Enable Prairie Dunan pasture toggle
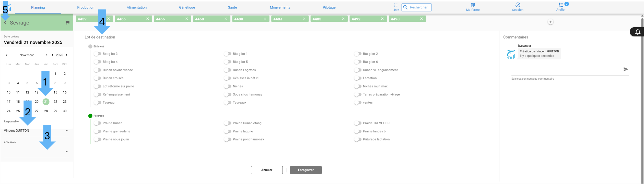The width and height of the screenshot is (644, 185). pos(98,123)
